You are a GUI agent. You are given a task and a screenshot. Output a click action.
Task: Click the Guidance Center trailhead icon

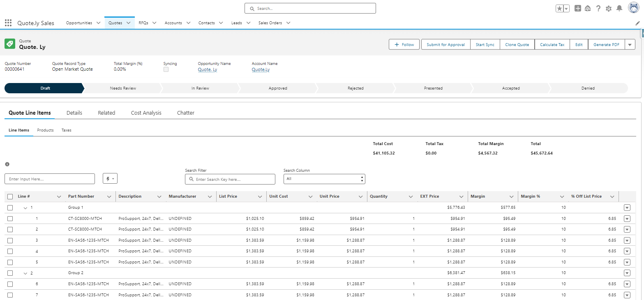point(588,8)
